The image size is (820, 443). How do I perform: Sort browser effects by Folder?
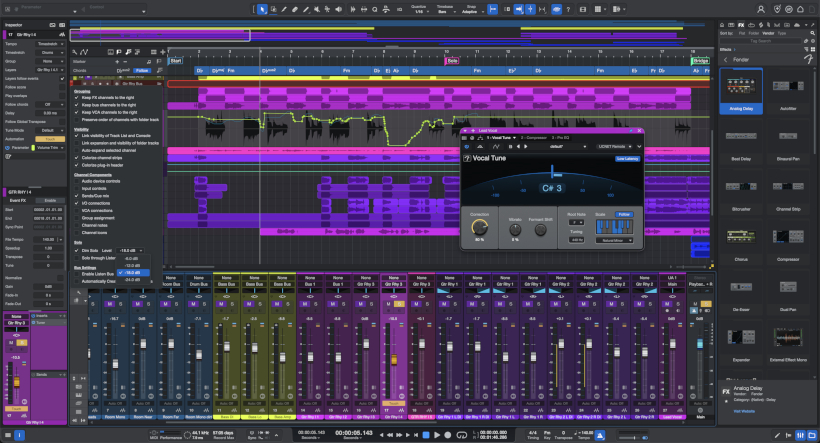754,33
